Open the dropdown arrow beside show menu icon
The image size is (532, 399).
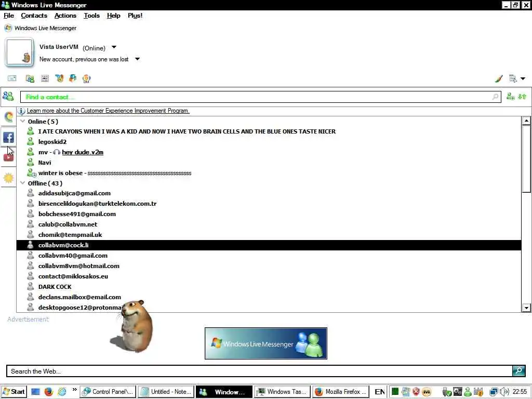[x=523, y=79]
